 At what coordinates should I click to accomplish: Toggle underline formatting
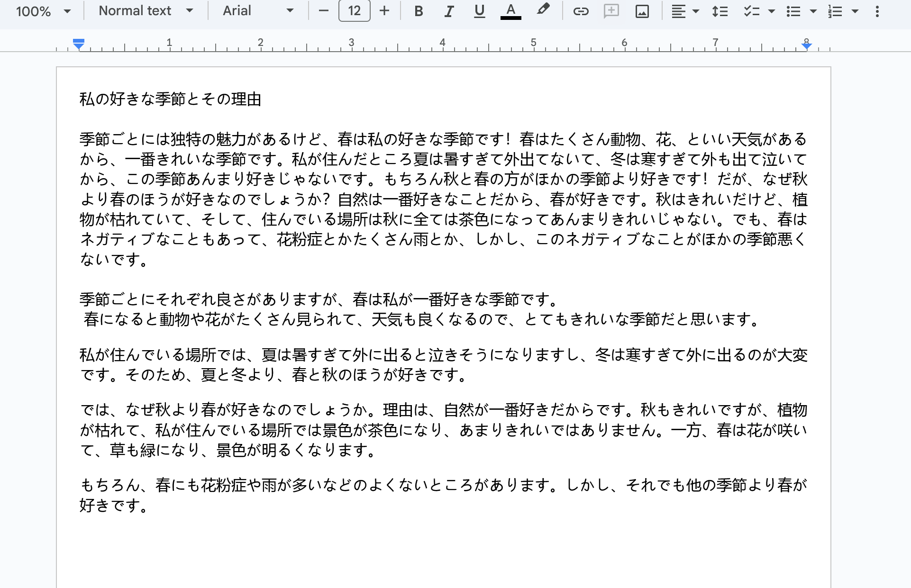click(479, 11)
